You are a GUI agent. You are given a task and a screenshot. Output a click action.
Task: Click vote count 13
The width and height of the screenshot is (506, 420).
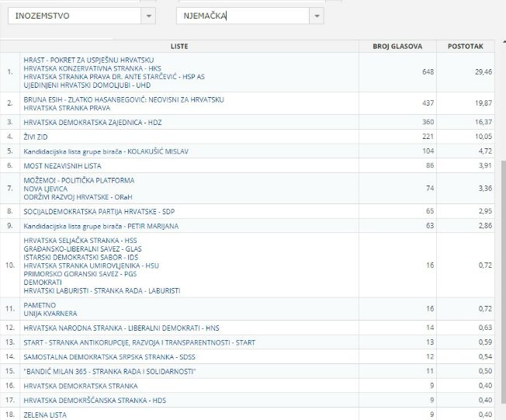pos(430,342)
